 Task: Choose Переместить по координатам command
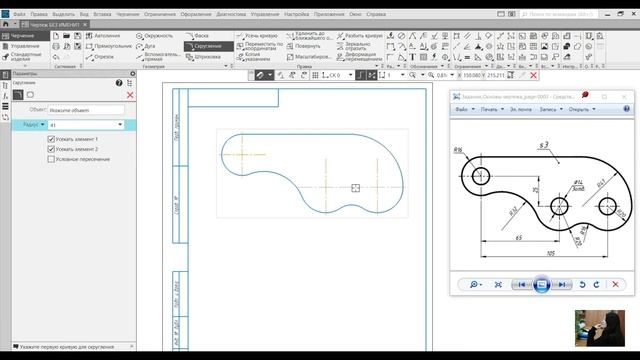(260, 46)
